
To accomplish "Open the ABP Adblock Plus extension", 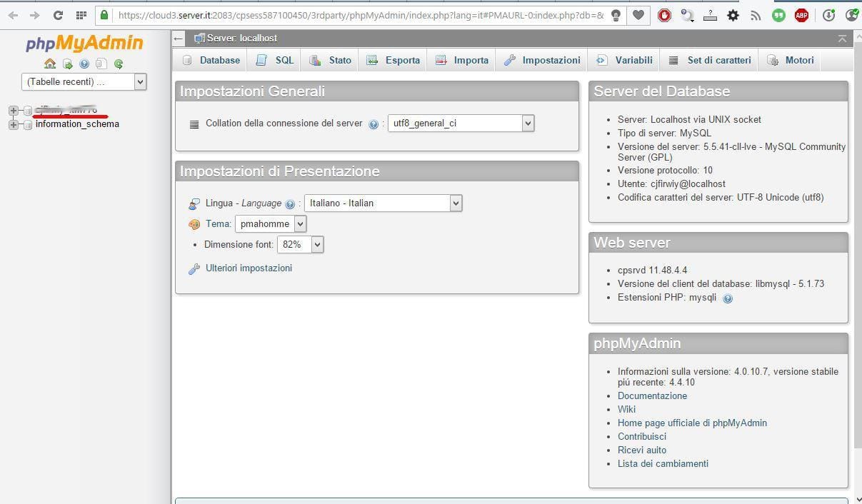I will coord(802,15).
